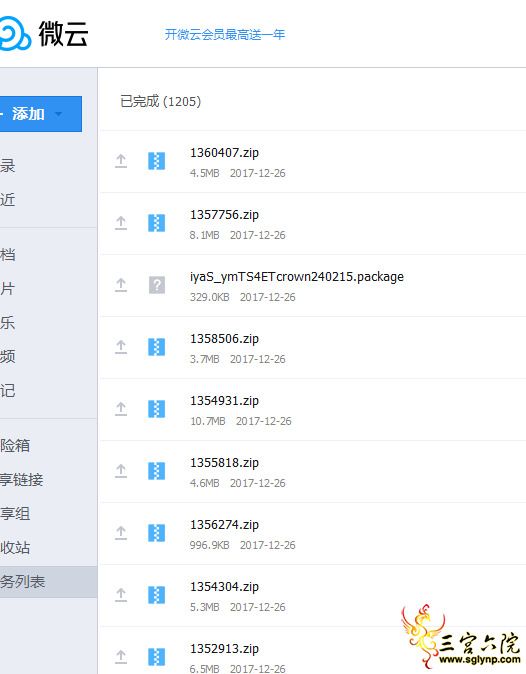Open the 享组 sidebar item

[x=15, y=514]
